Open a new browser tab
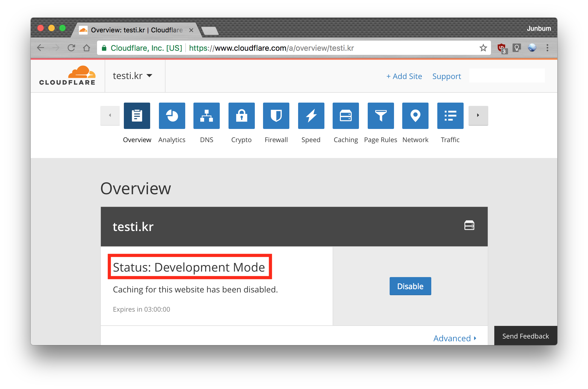The width and height of the screenshot is (588, 389). tap(210, 30)
